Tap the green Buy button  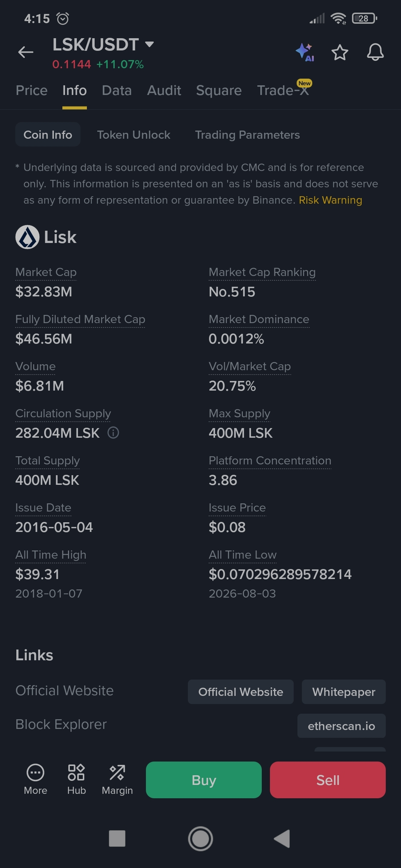click(x=204, y=780)
